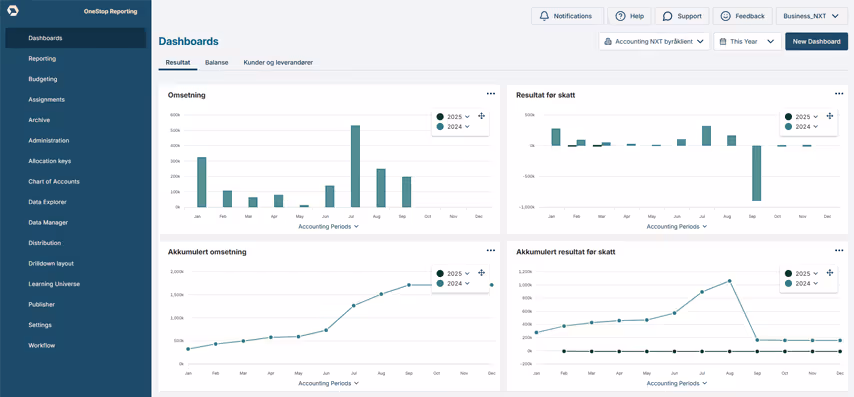The height and width of the screenshot is (397, 854).
Task: Click the Akkumulert omsetning chart title
Action: point(207,252)
